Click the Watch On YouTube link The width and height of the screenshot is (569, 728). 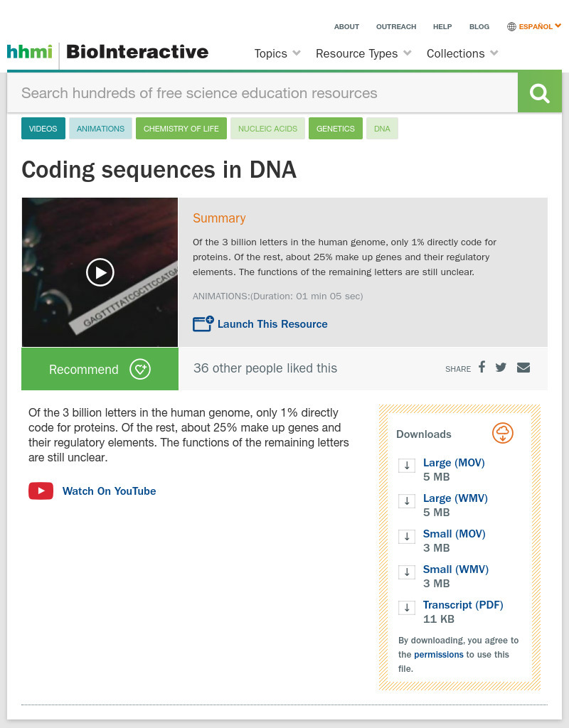(x=109, y=491)
